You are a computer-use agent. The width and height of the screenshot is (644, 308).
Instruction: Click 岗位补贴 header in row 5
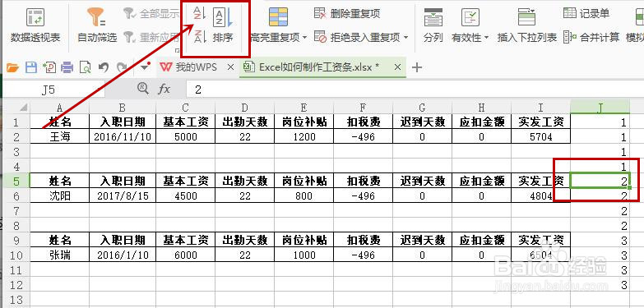pos(304,181)
